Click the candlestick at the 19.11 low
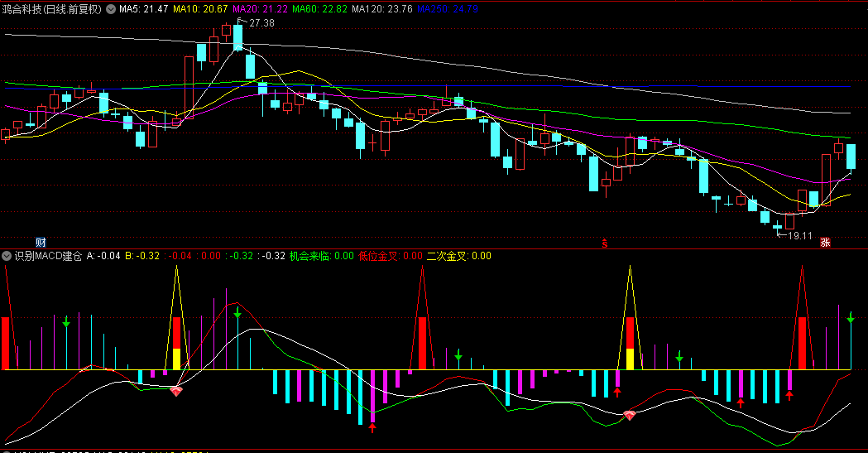The height and width of the screenshot is (453, 868). [777, 227]
